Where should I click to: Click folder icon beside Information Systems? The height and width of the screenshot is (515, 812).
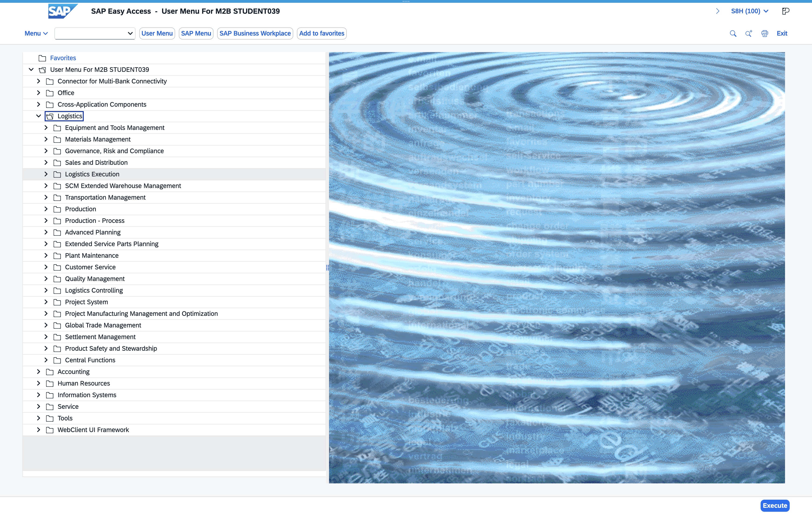(x=50, y=395)
